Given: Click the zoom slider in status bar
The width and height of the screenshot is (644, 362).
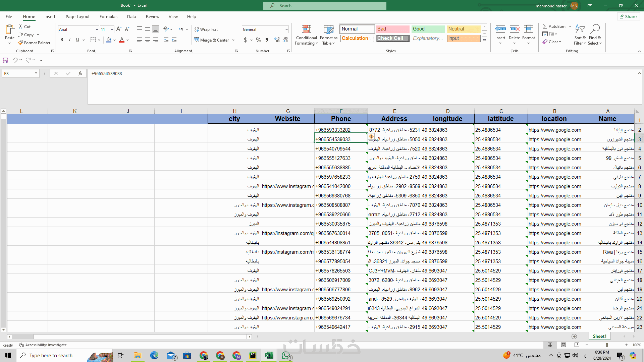Looking at the screenshot, I should (606, 345).
